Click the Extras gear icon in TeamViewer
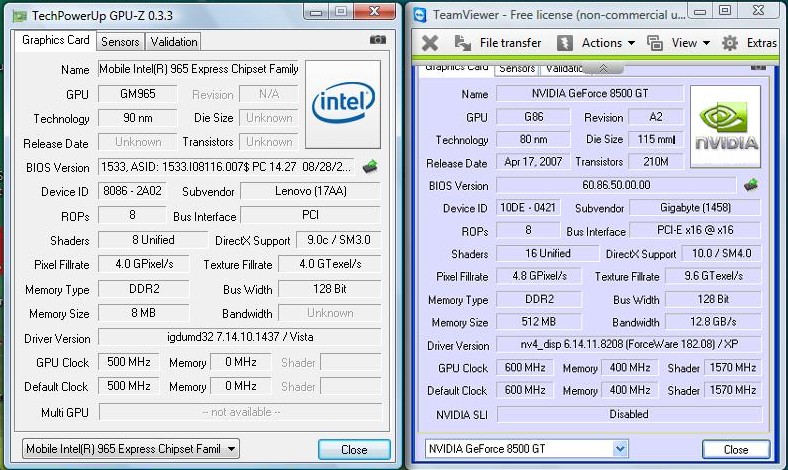The image size is (788, 470). [730, 43]
